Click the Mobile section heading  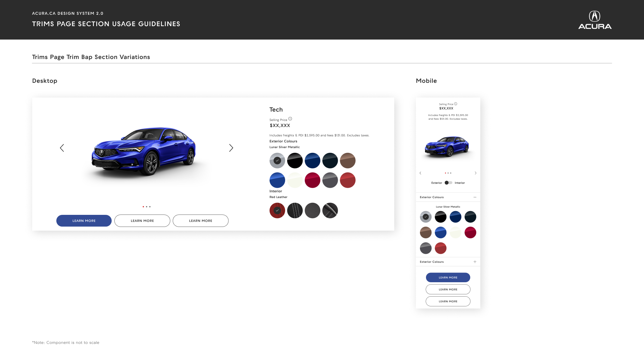426,81
